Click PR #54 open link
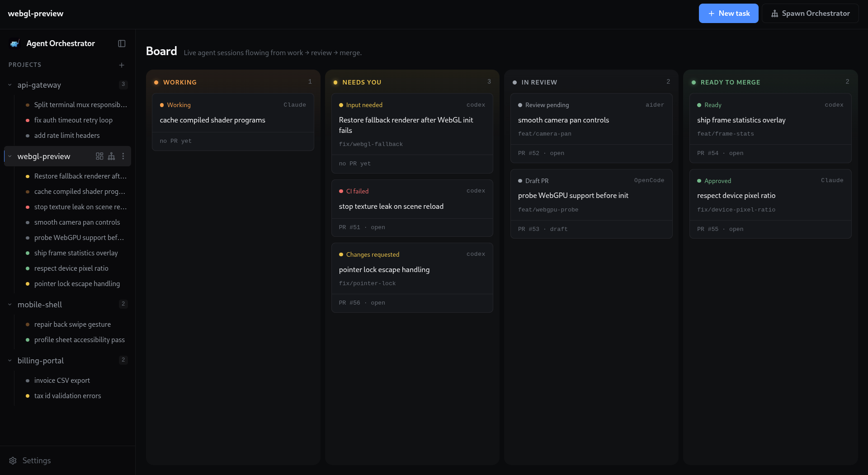 (720, 153)
